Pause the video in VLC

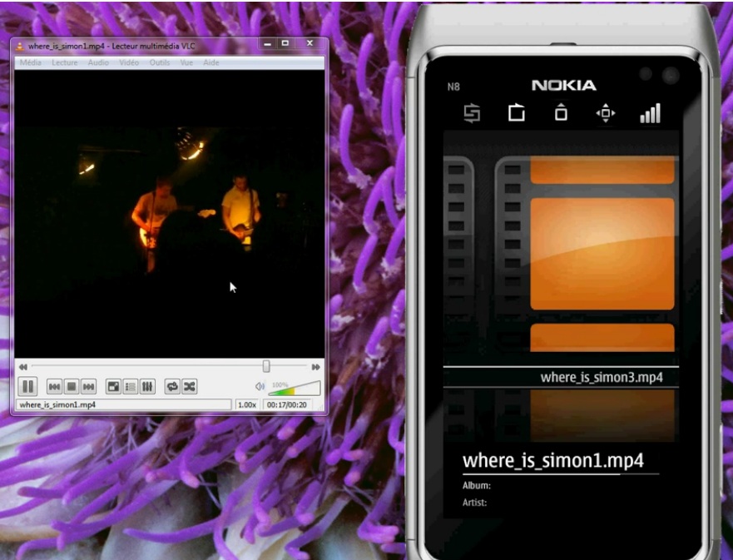pos(28,385)
